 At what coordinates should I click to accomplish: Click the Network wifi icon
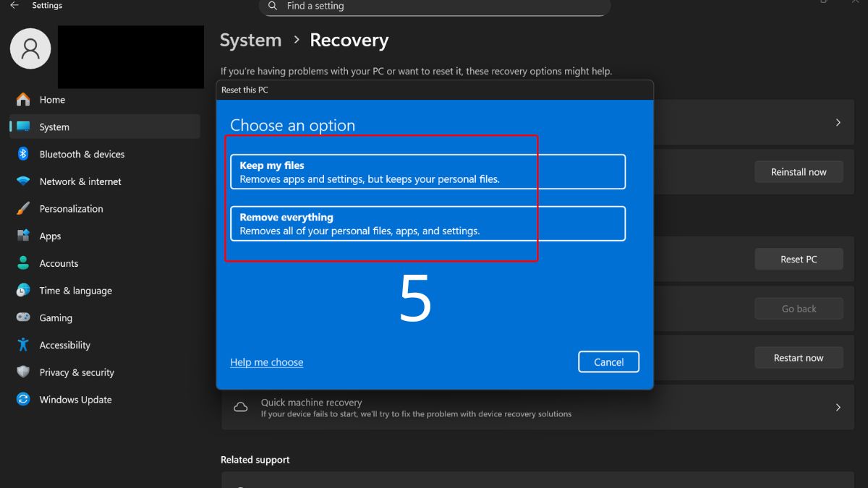point(23,181)
